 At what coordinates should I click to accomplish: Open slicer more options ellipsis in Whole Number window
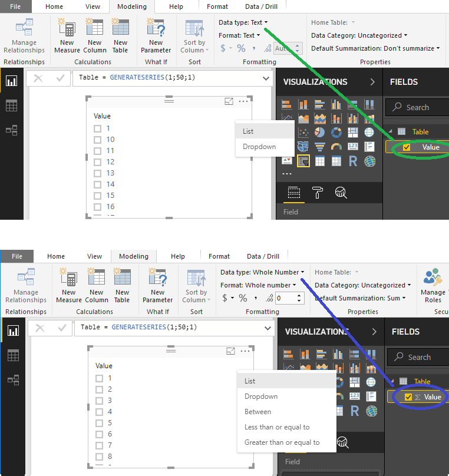click(x=245, y=351)
